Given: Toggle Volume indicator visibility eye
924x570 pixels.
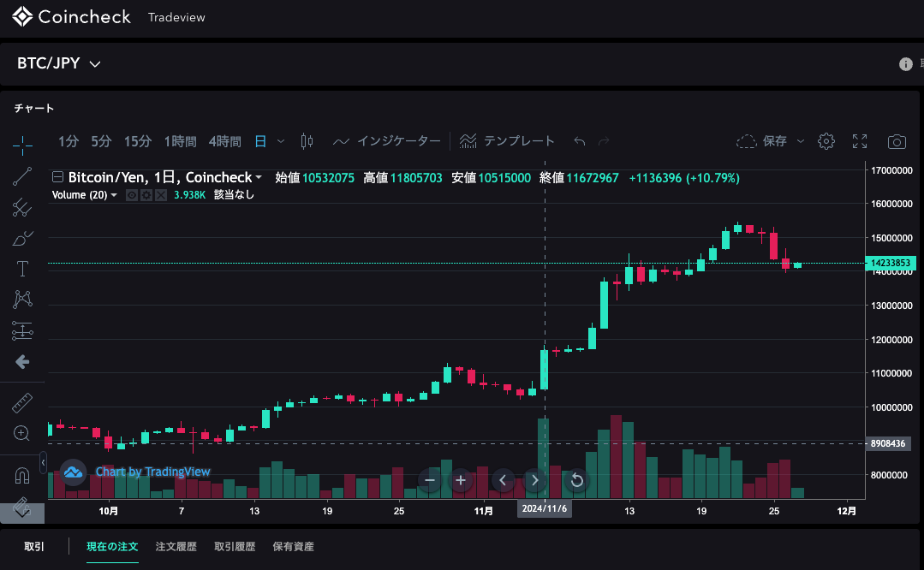Looking at the screenshot, I should tap(132, 195).
